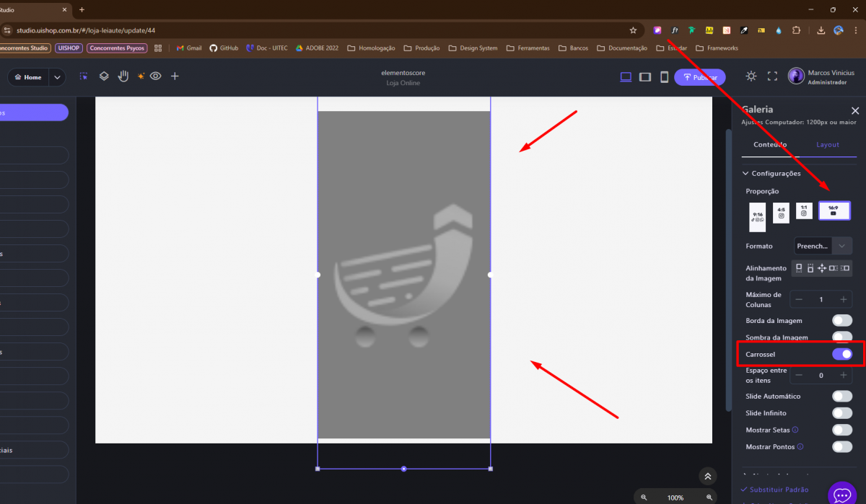The width and height of the screenshot is (866, 504).
Task: Increase Máximo de Colunas with plus
Action: point(843,299)
